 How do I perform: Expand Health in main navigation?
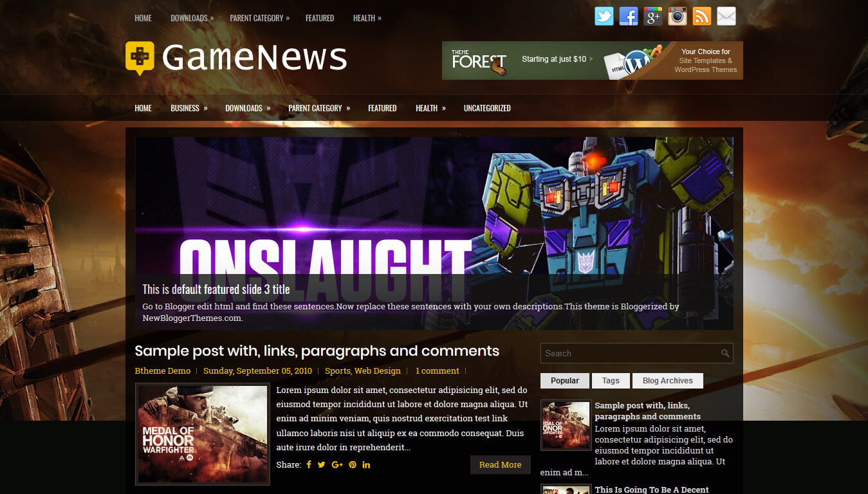(x=430, y=108)
